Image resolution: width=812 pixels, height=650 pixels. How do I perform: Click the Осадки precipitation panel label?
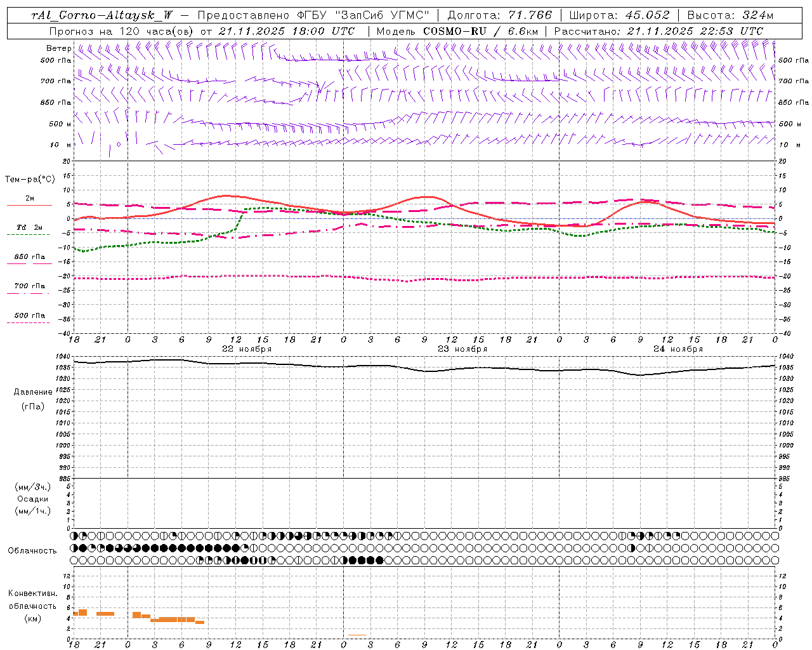[33, 499]
